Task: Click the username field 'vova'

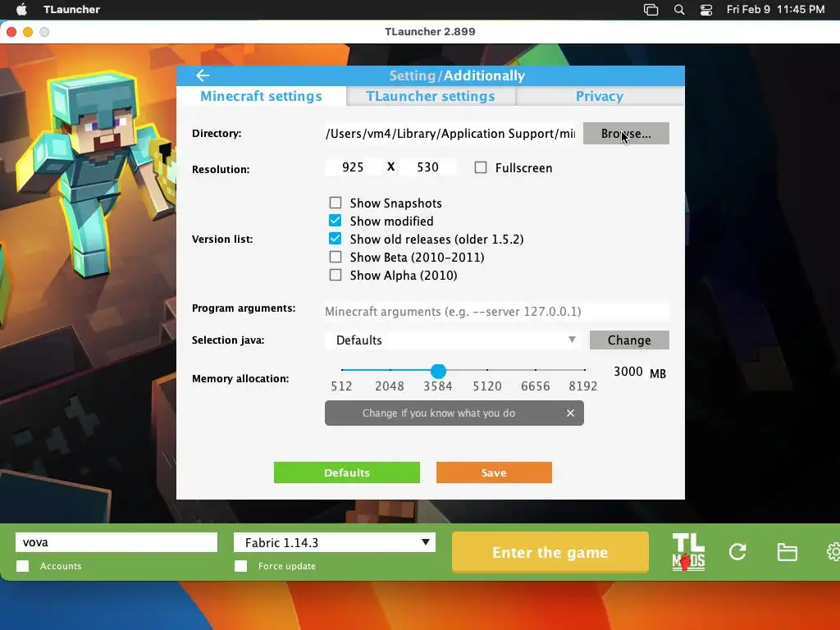Action: [x=116, y=542]
